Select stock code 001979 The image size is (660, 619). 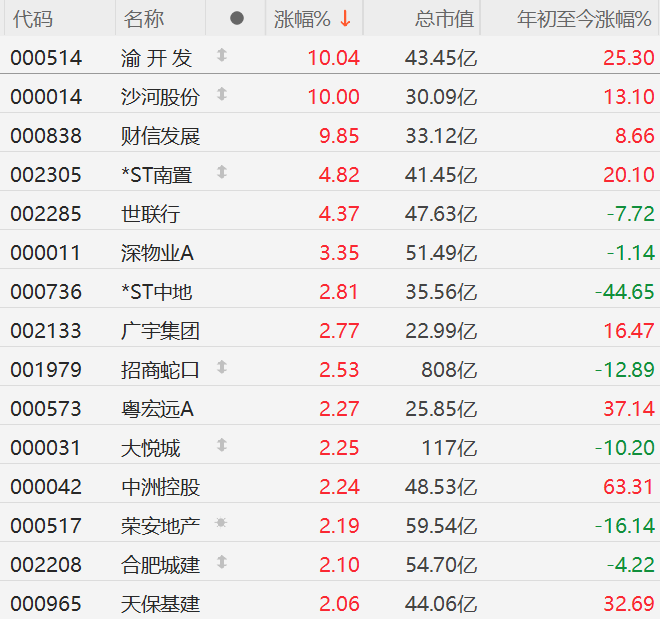tap(46, 370)
